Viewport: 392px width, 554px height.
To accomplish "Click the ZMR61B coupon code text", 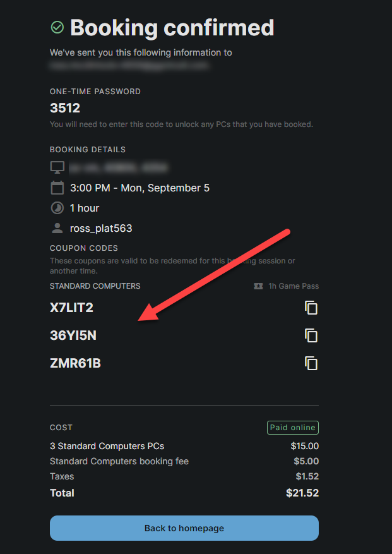I will click(75, 363).
